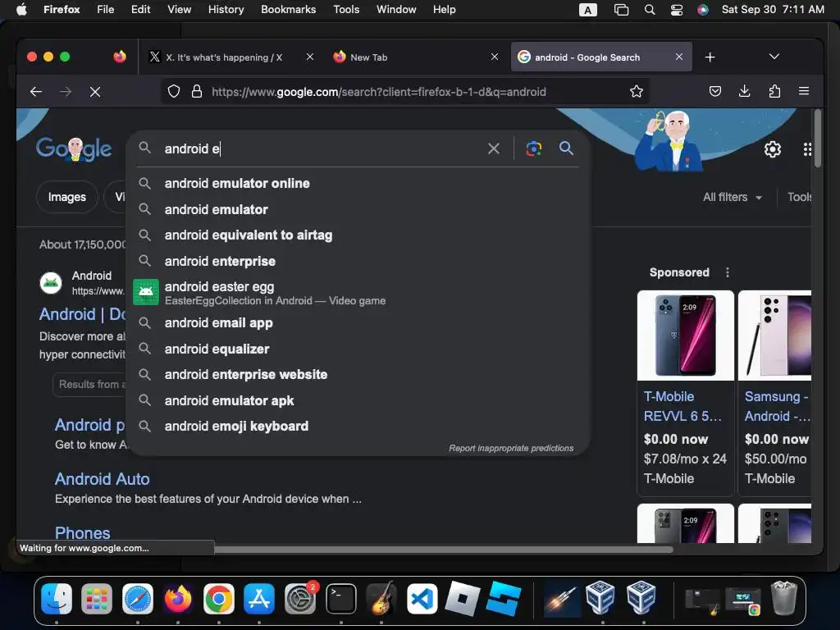Go back with the browser back arrow
The width and height of the screenshot is (840, 630).
(36, 92)
